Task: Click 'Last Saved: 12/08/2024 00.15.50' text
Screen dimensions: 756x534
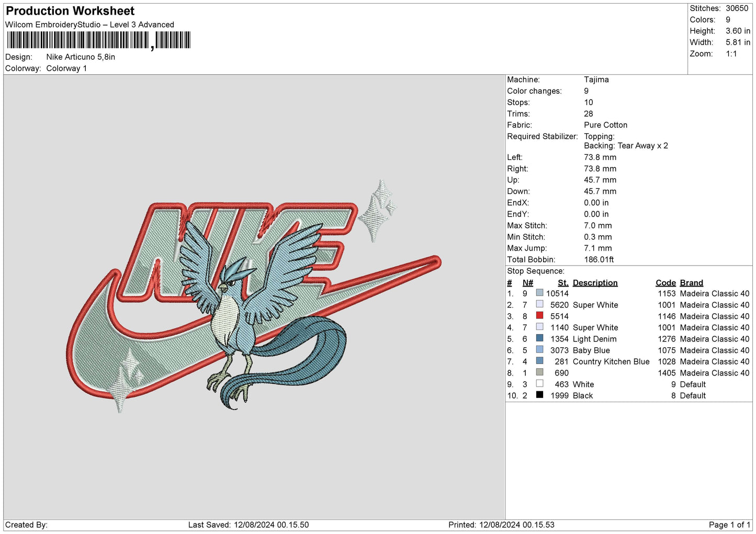Action: coord(249,525)
